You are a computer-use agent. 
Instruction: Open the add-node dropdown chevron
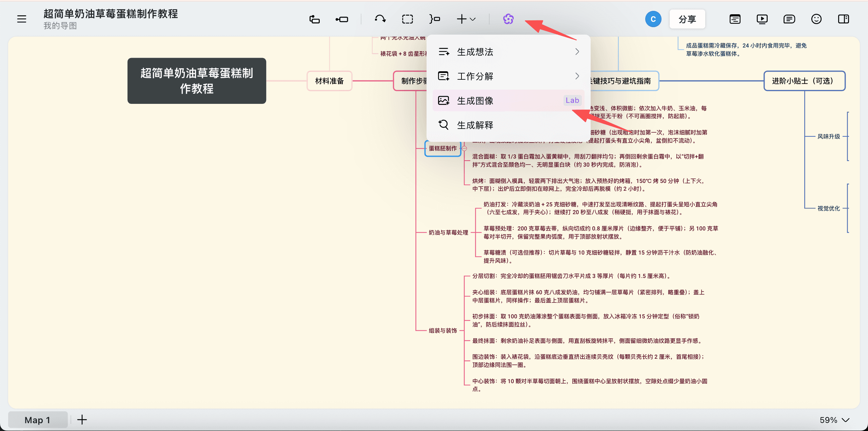[x=473, y=19]
